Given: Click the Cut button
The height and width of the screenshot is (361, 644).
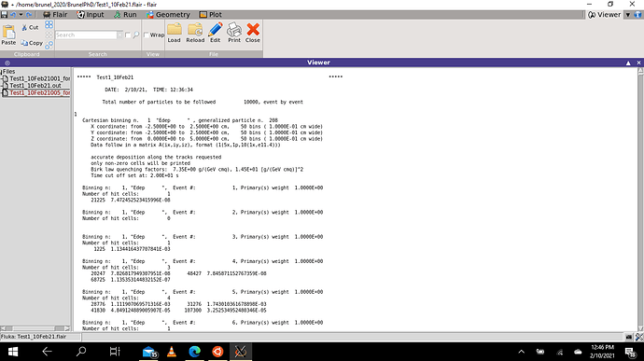Looking at the screenshot, I should point(30,27).
